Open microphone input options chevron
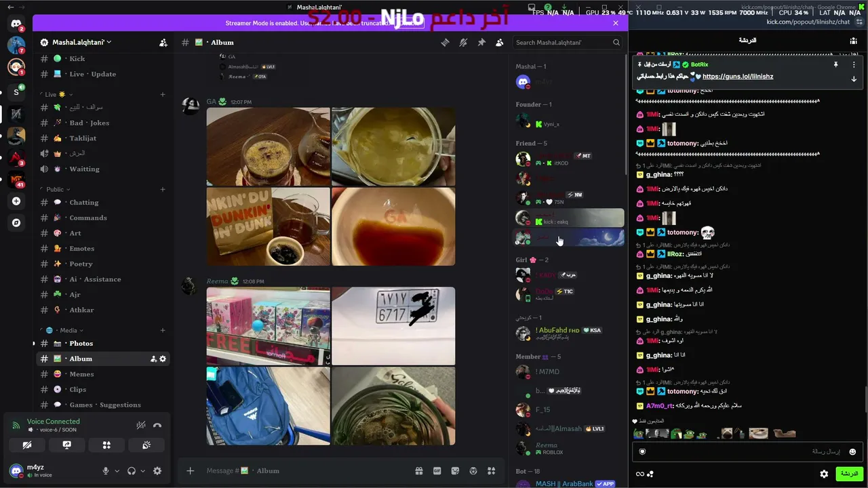 click(117, 471)
